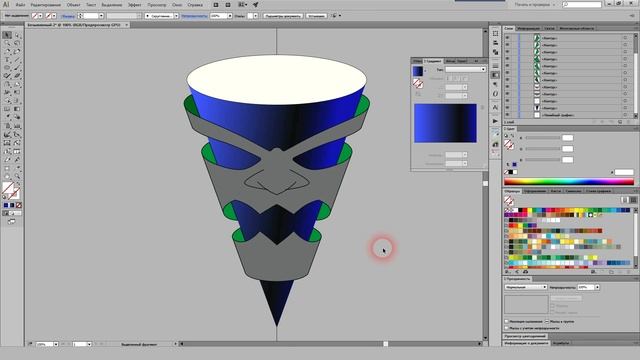Click the top slider in Color panel

[543, 138]
